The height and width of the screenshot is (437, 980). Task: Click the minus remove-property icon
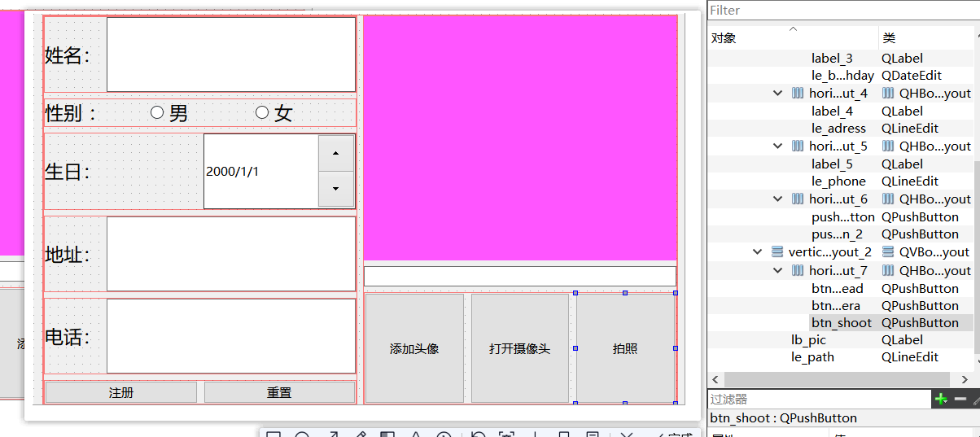pyautogui.click(x=960, y=399)
